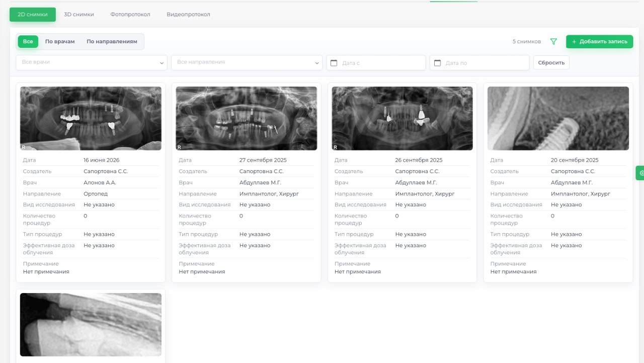Expand the "Все врачи" dropdown
Image resolution: width=644 pixels, height=363 pixels.
click(92, 62)
